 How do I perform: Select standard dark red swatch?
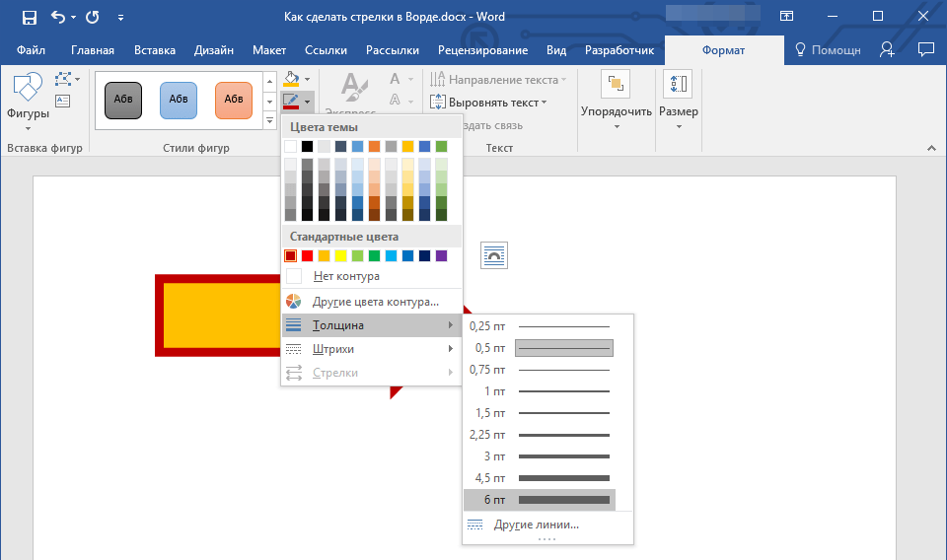click(290, 256)
